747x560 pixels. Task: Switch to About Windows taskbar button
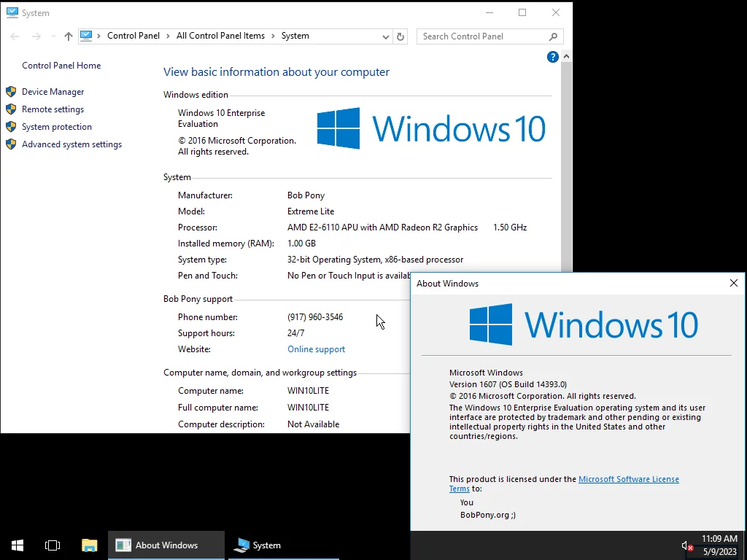166,545
